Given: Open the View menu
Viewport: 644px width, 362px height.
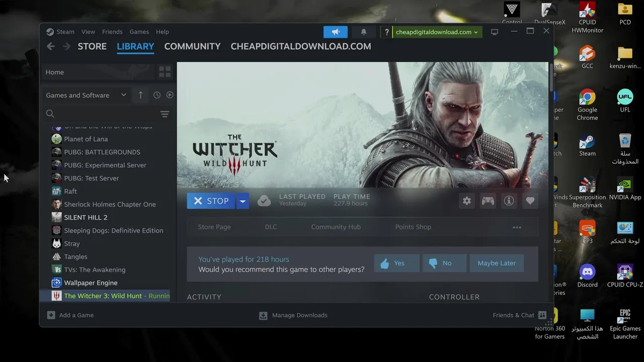Looking at the screenshot, I should click(88, 32).
